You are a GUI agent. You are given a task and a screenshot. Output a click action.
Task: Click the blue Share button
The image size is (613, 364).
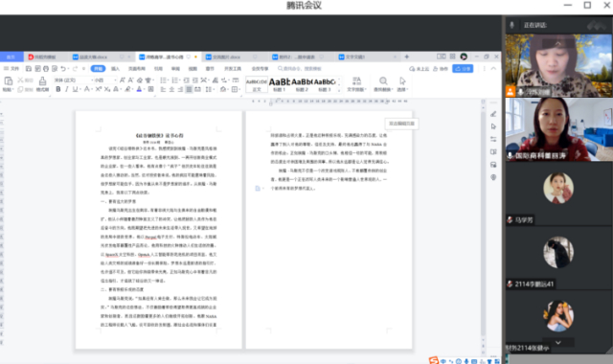coord(463,68)
